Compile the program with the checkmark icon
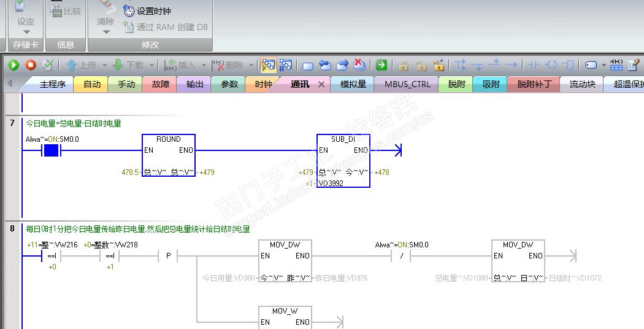The image size is (644, 329). click(48, 65)
